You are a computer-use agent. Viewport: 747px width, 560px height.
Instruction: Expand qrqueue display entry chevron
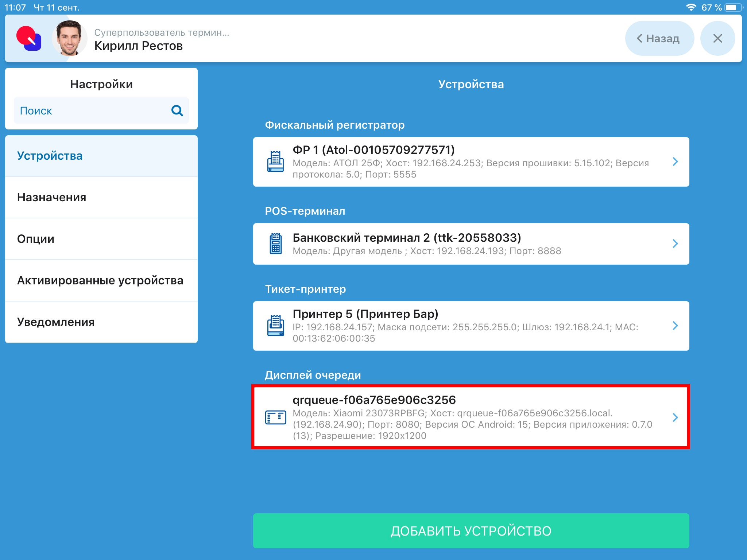[675, 417]
